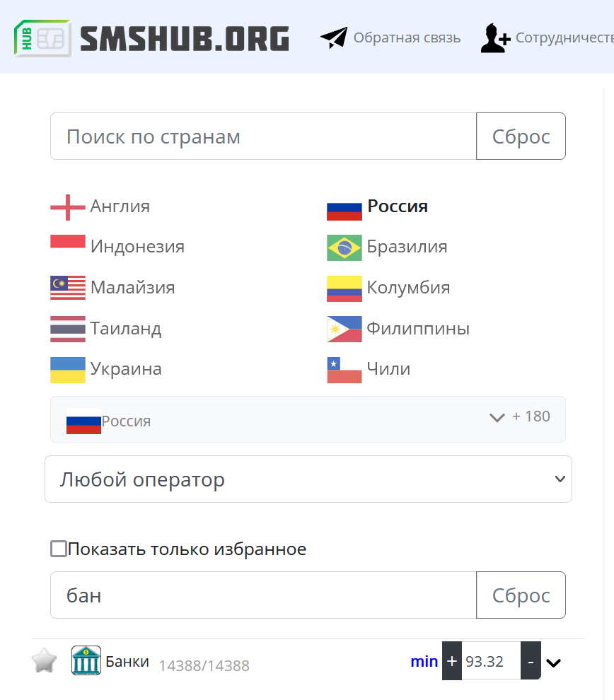Focus the Поиск по странам input field

tap(263, 136)
